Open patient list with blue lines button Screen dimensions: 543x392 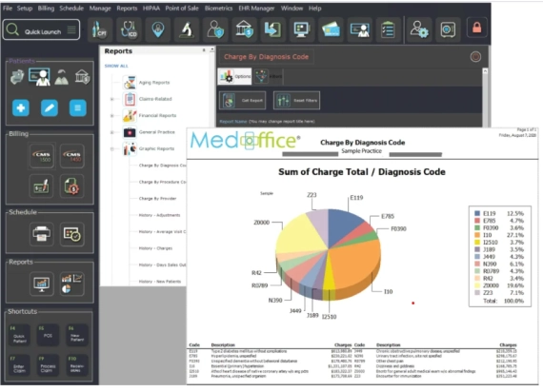tap(77, 108)
